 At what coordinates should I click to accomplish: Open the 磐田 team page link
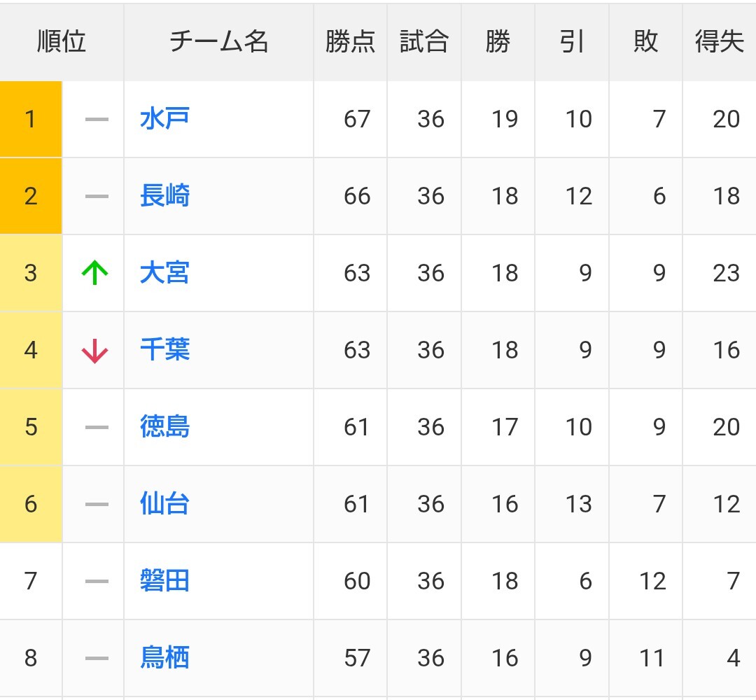(164, 581)
